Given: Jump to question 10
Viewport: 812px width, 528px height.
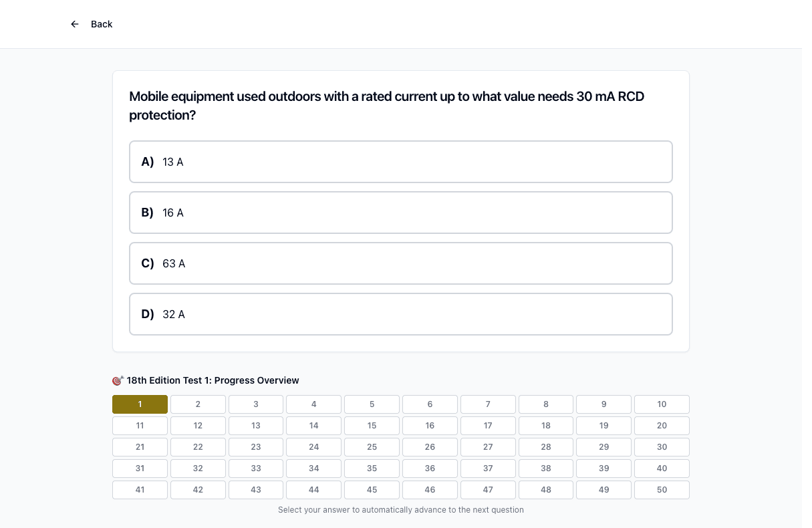Looking at the screenshot, I should tap(662, 404).
